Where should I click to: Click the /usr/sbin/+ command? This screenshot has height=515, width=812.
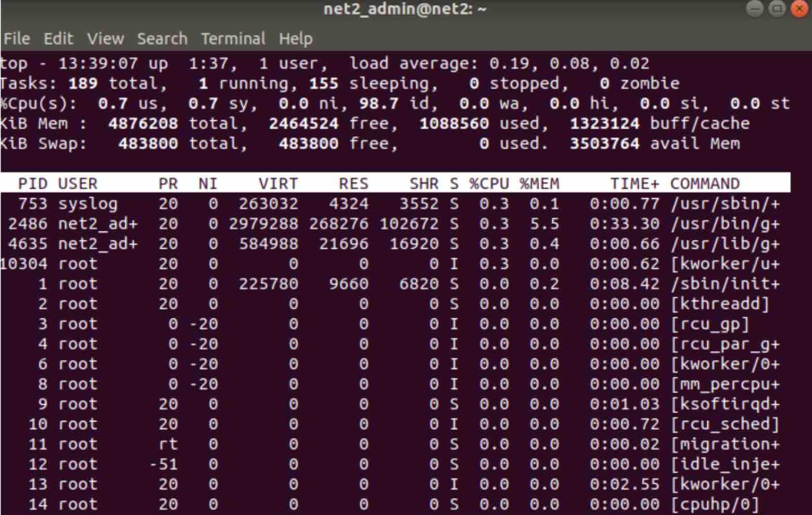click(725, 204)
